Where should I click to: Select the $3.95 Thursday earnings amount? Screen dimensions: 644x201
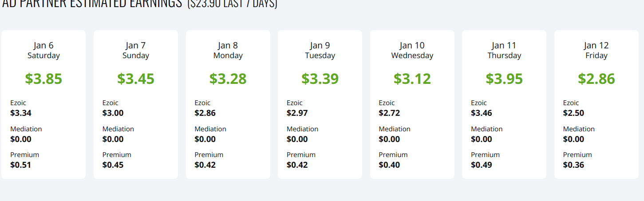(x=504, y=79)
